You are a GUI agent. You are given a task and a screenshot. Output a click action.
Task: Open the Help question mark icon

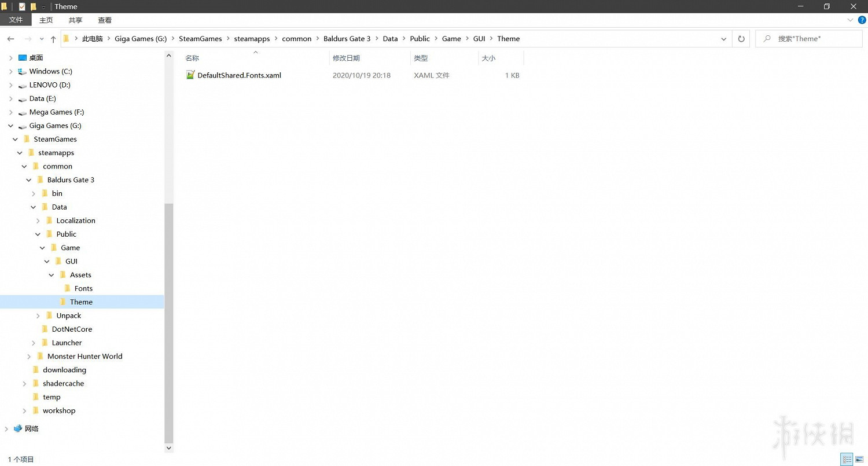862,20
